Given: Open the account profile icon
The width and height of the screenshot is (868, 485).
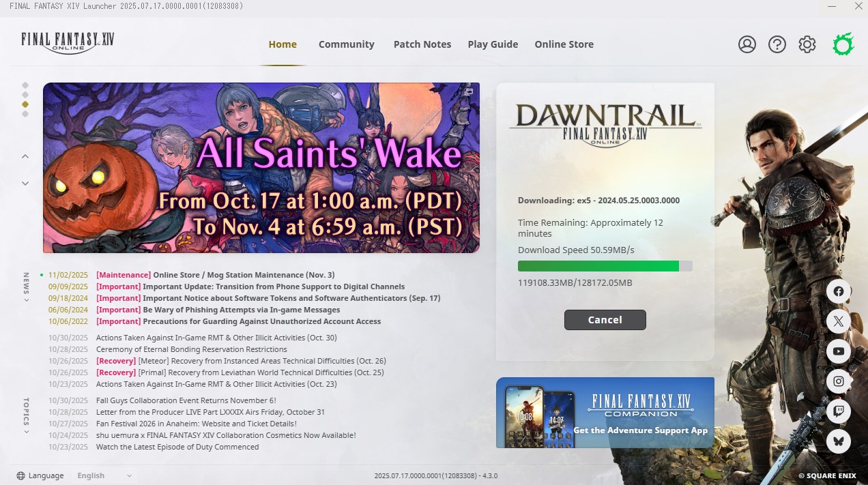Looking at the screenshot, I should pos(747,44).
